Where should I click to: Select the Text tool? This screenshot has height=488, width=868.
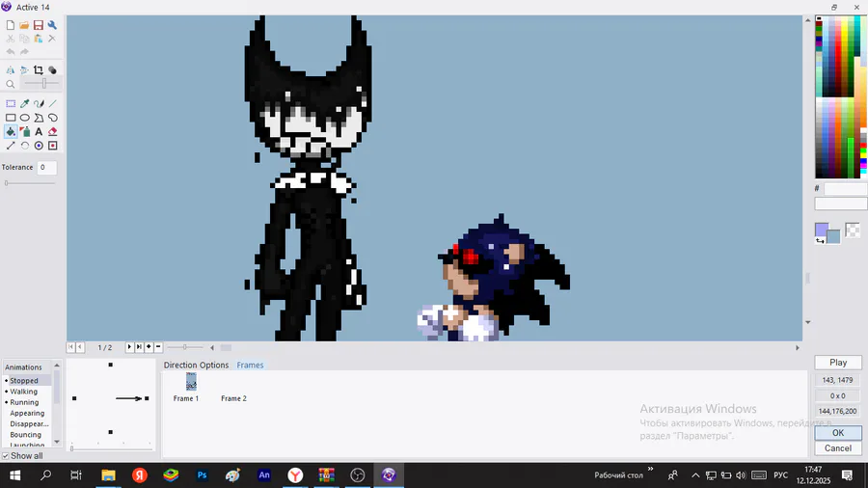[39, 132]
